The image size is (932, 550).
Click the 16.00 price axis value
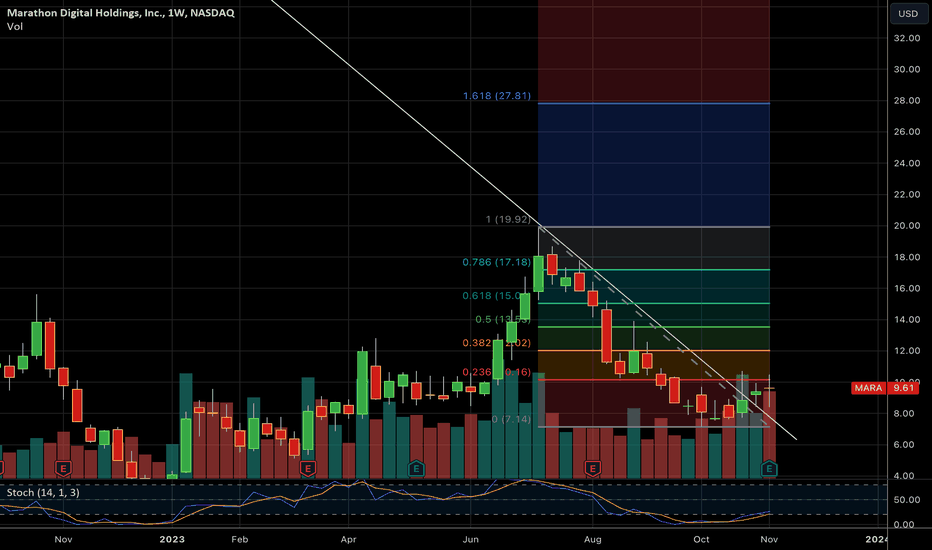click(907, 288)
